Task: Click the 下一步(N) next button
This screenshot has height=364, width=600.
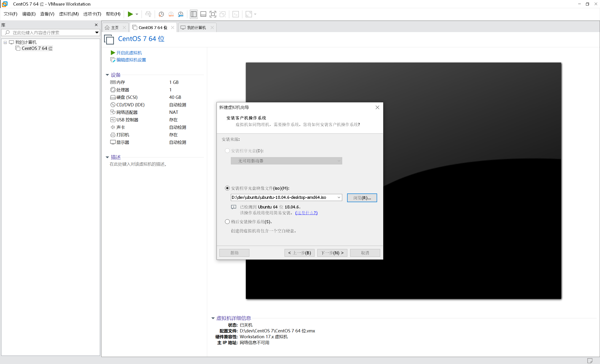Action: (x=332, y=253)
